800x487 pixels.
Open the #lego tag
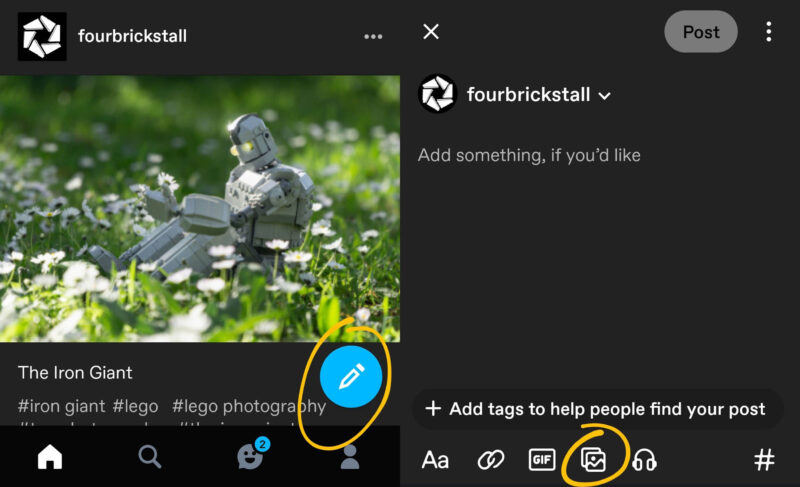coord(135,406)
